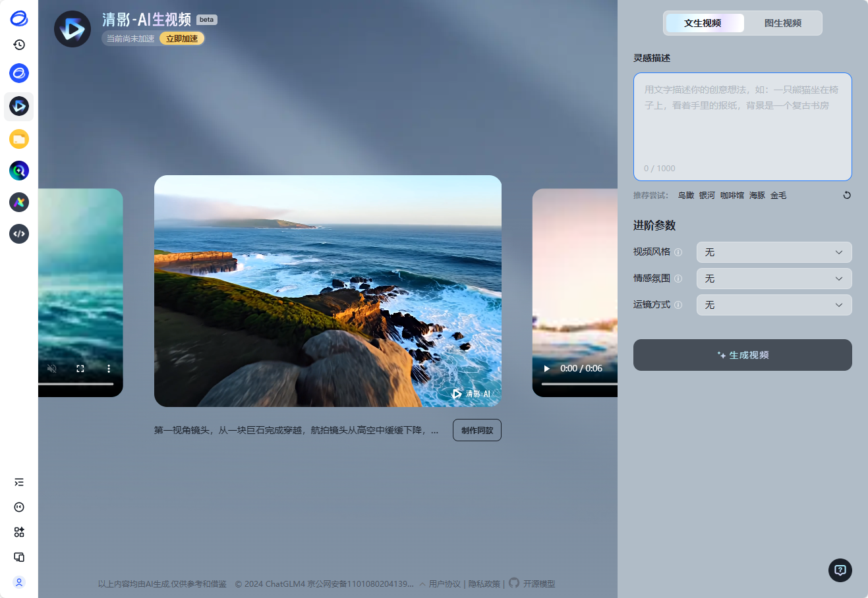Image resolution: width=868 pixels, height=598 pixels.
Task: Refresh the recommended prompt suggestions
Action: coord(847,195)
